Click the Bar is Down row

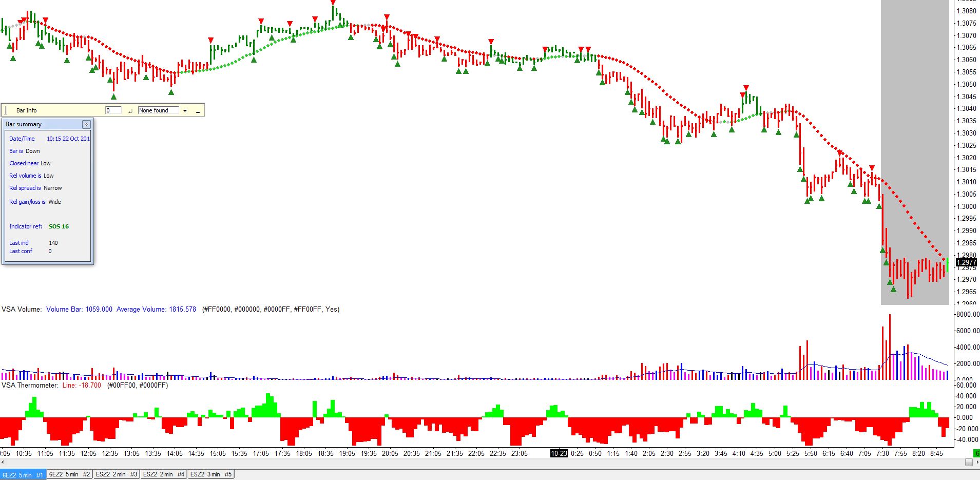tap(24, 151)
